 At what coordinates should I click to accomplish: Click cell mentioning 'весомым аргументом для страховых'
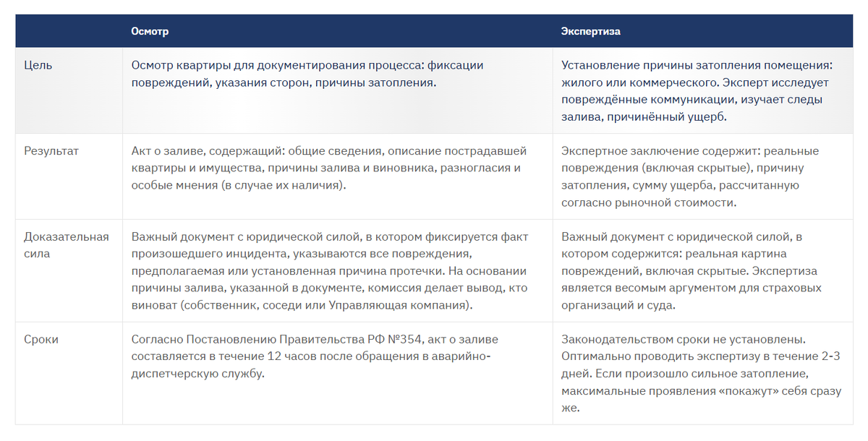[703, 270]
